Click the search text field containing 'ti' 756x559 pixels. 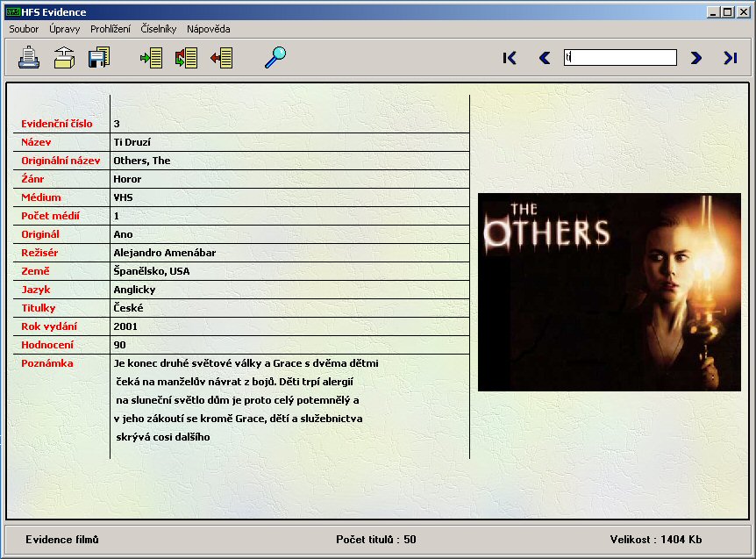click(620, 57)
